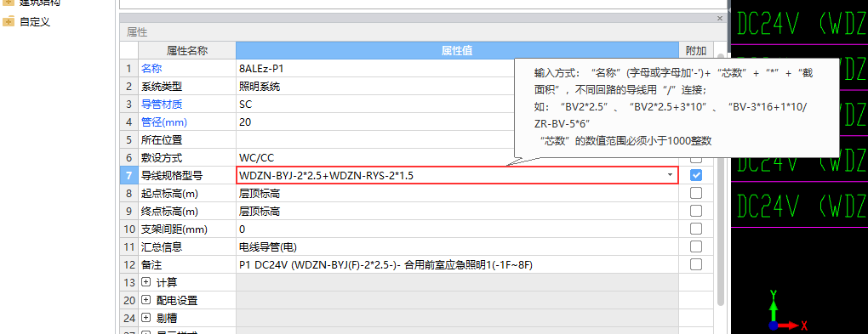Click the SC conduit material value
This screenshot has height=334, width=868.
375,104
